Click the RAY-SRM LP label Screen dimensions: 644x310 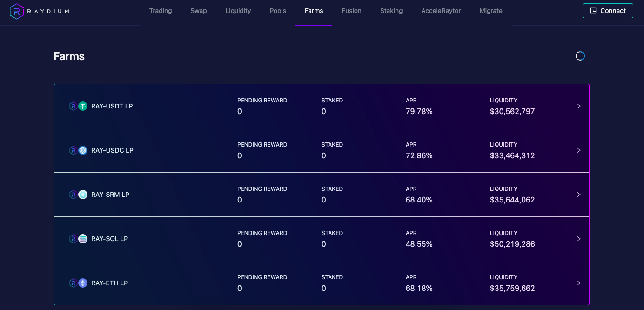tap(110, 195)
